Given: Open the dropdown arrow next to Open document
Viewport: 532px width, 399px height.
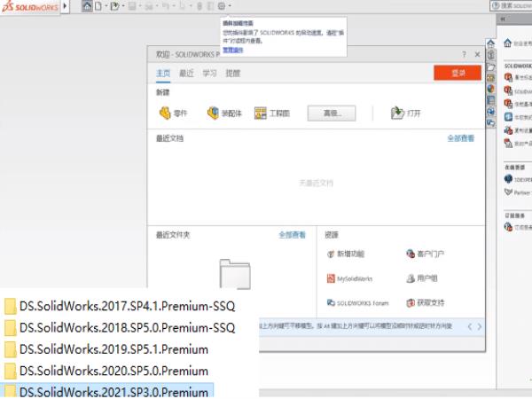Looking at the screenshot, I should click(x=123, y=6).
